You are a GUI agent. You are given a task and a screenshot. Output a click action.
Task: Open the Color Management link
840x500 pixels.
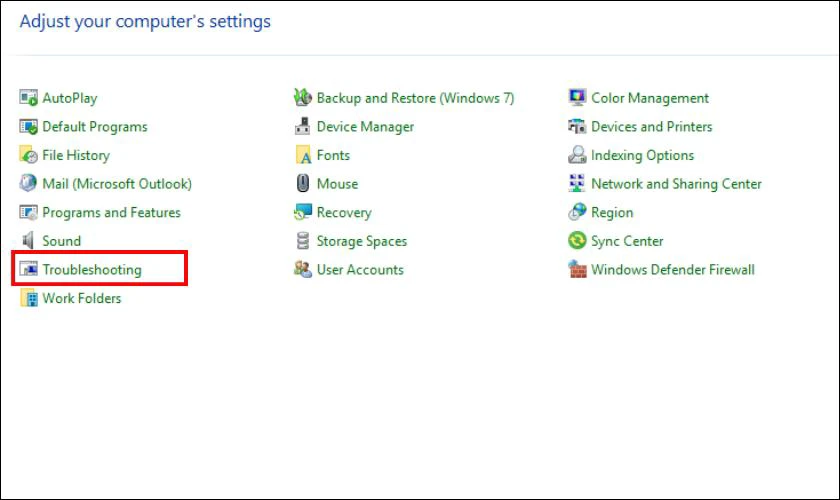pyautogui.click(x=650, y=99)
